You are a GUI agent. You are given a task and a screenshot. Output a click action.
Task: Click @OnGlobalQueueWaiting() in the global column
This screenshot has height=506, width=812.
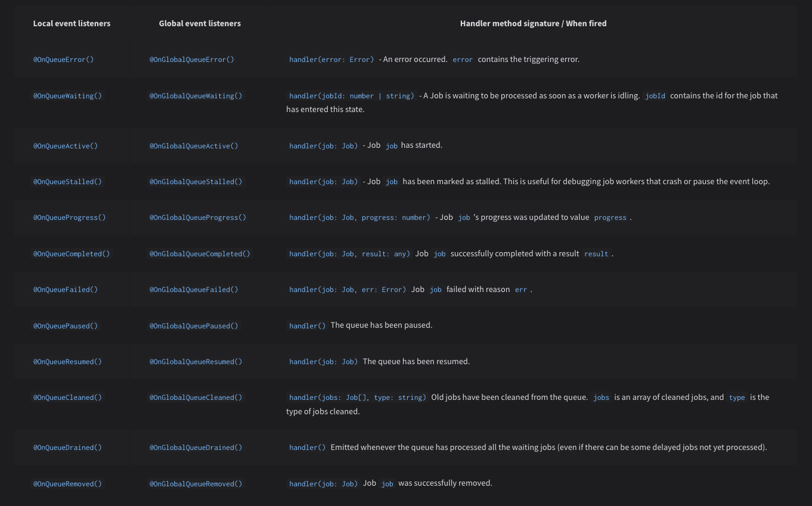point(196,96)
